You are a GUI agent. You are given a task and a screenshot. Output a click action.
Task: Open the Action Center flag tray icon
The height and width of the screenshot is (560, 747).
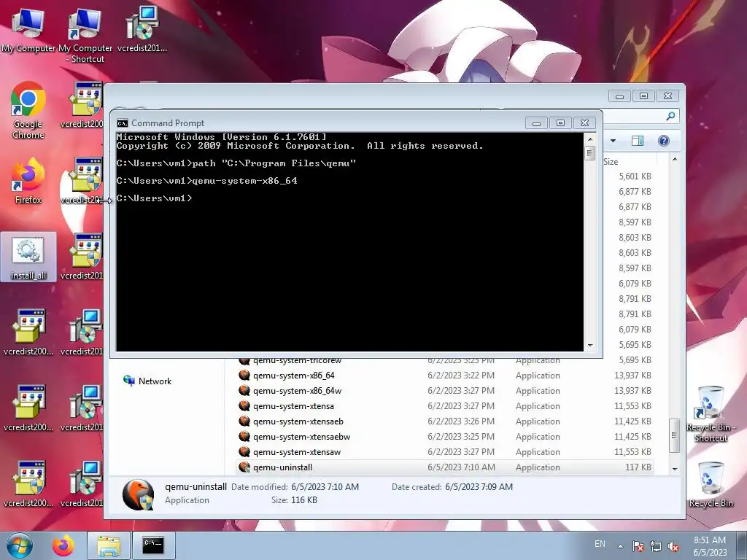pyautogui.click(x=638, y=546)
